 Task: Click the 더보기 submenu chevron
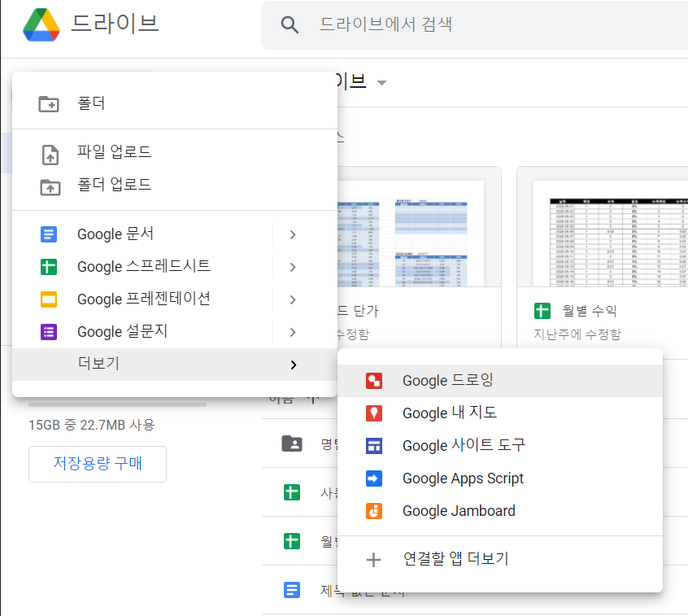[294, 365]
